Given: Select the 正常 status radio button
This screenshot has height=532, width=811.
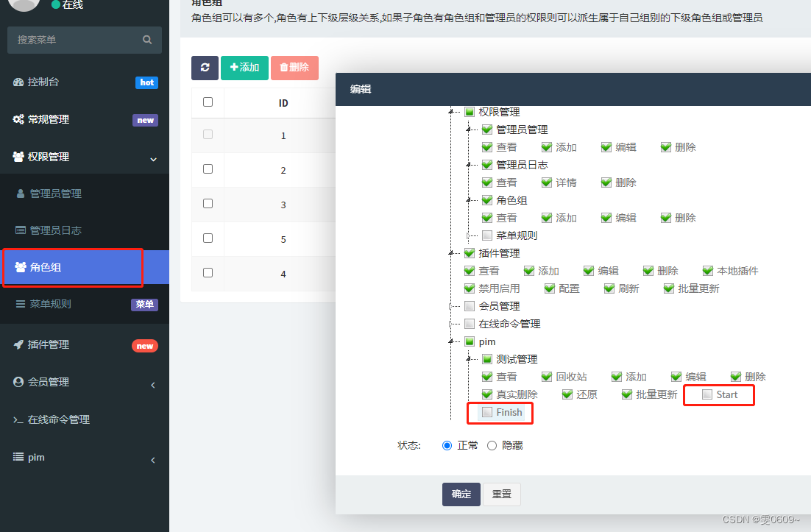Looking at the screenshot, I should tap(447, 446).
